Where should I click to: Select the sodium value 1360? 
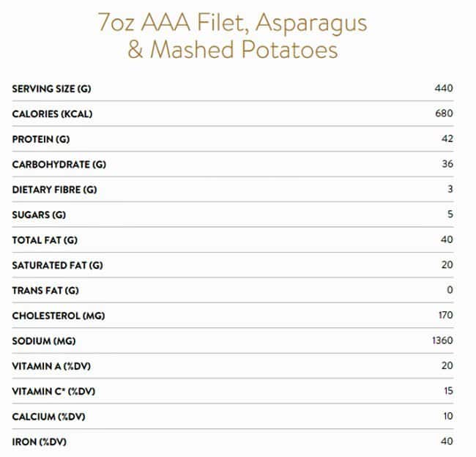(x=442, y=341)
